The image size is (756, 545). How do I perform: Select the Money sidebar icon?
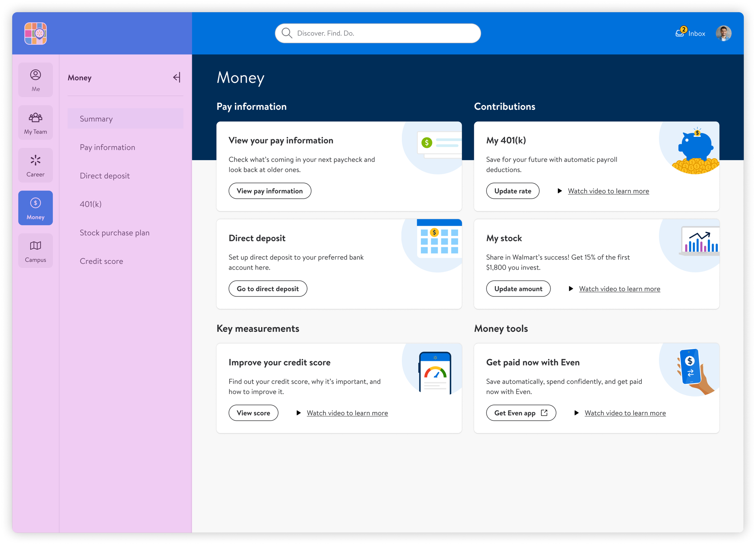point(35,208)
